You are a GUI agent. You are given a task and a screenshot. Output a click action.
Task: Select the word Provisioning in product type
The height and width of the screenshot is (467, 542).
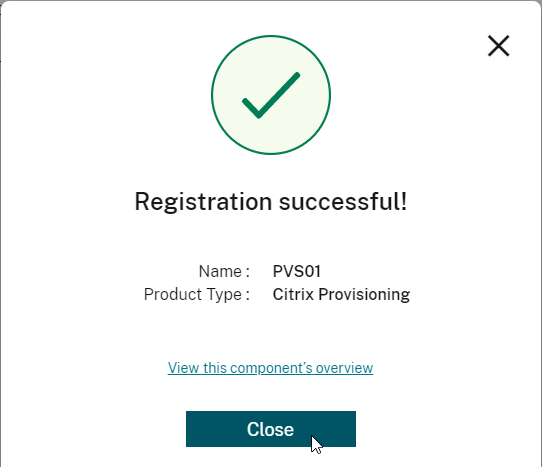point(364,295)
